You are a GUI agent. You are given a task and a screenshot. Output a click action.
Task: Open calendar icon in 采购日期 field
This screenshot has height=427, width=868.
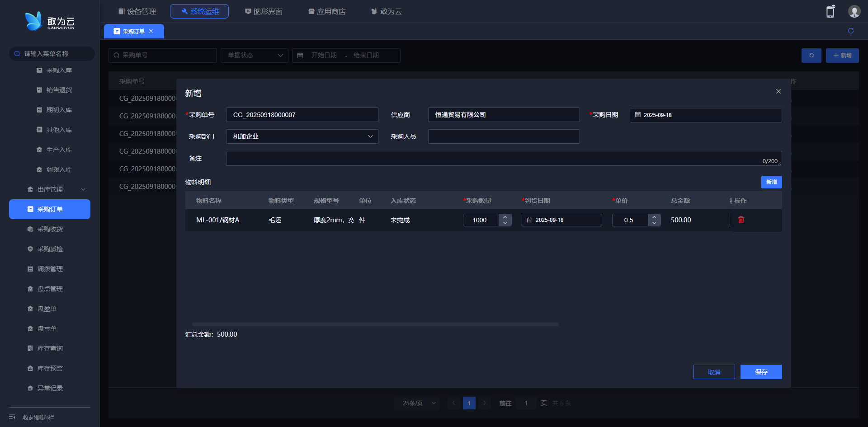(637, 115)
